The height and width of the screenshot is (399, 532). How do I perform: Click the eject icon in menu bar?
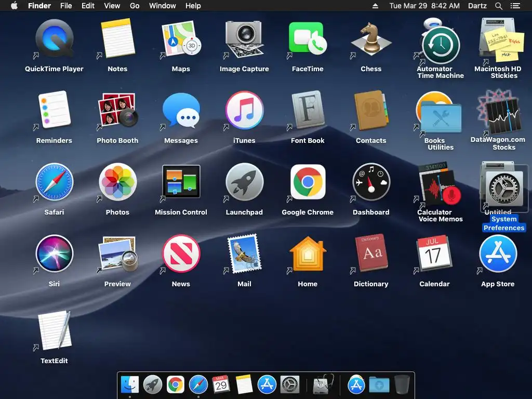(375, 6)
